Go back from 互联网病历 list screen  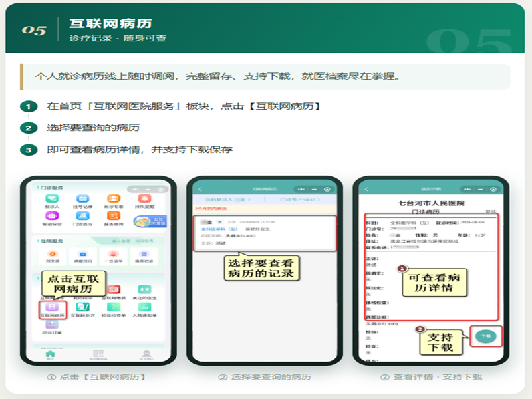200,189
